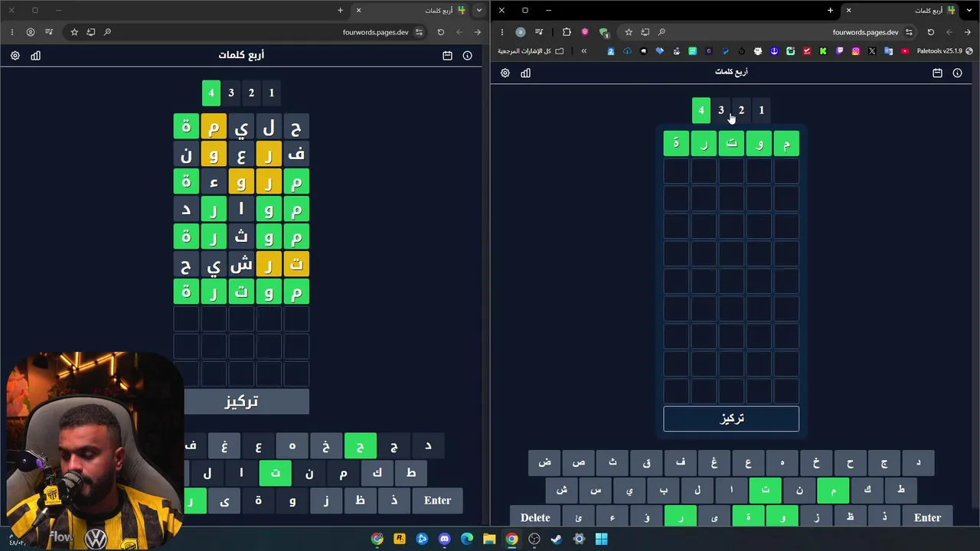Click ض key on right keyboard
Viewport: 980px width, 551px height.
point(544,463)
